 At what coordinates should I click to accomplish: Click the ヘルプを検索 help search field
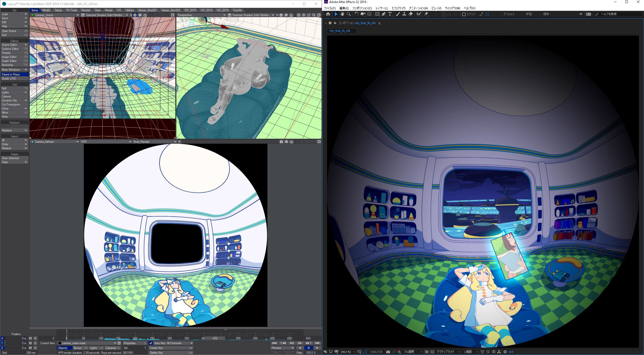(x=618, y=14)
